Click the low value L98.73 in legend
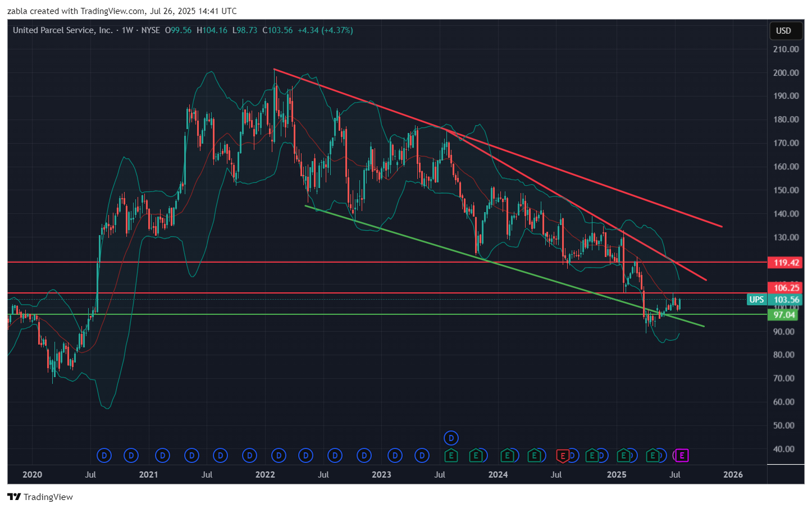This screenshot has height=509, width=812. pyautogui.click(x=244, y=30)
